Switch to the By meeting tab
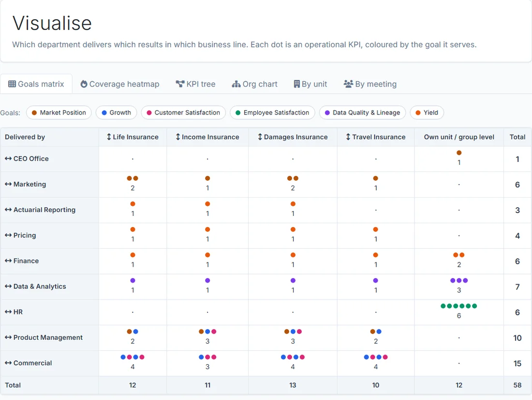 pyautogui.click(x=370, y=84)
